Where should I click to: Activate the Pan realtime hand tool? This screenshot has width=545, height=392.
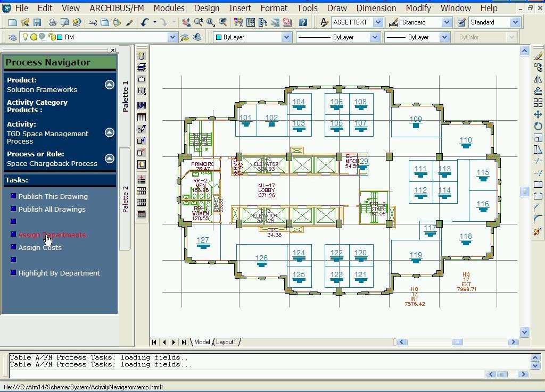[x=186, y=22]
